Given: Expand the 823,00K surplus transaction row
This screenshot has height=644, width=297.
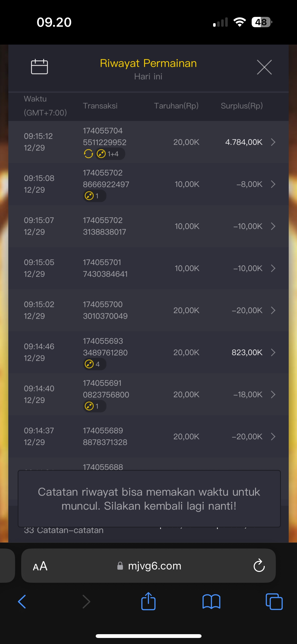Looking at the screenshot, I should (273, 352).
